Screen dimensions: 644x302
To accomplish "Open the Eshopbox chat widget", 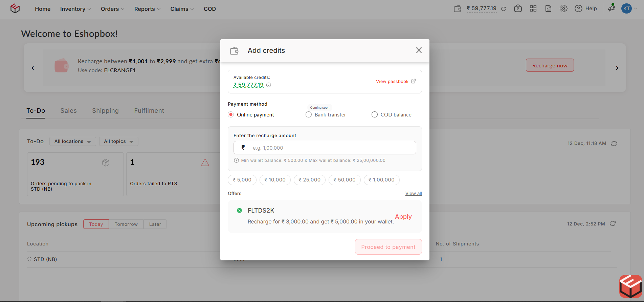I will coord(630,286).
